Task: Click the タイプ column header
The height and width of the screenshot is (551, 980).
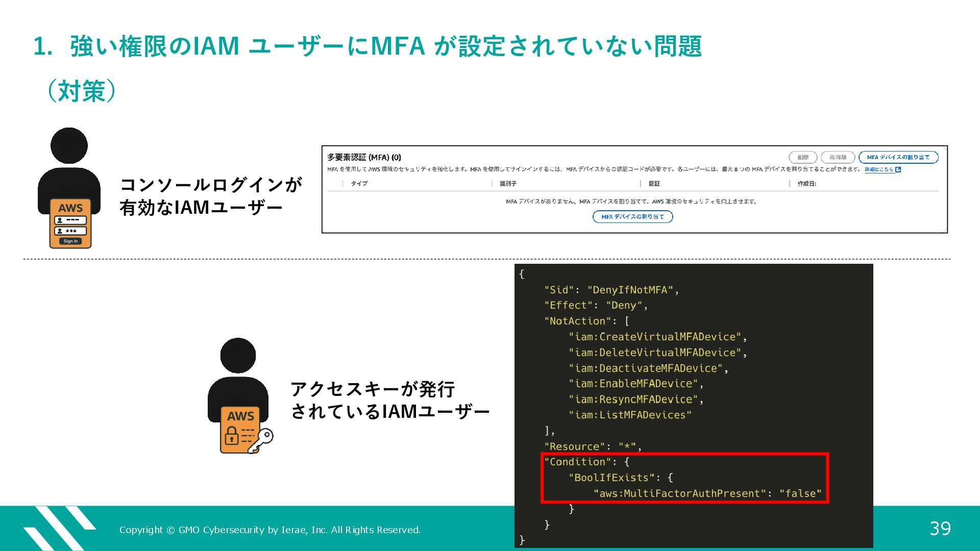Action: pyautogui.click(x=359, y=184)
